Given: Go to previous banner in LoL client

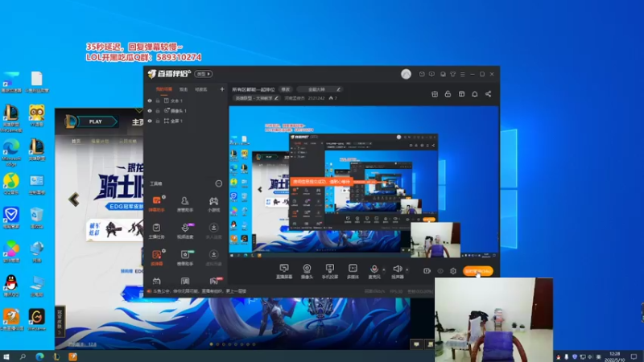Looking at the screenshot, I should (74, 200).
